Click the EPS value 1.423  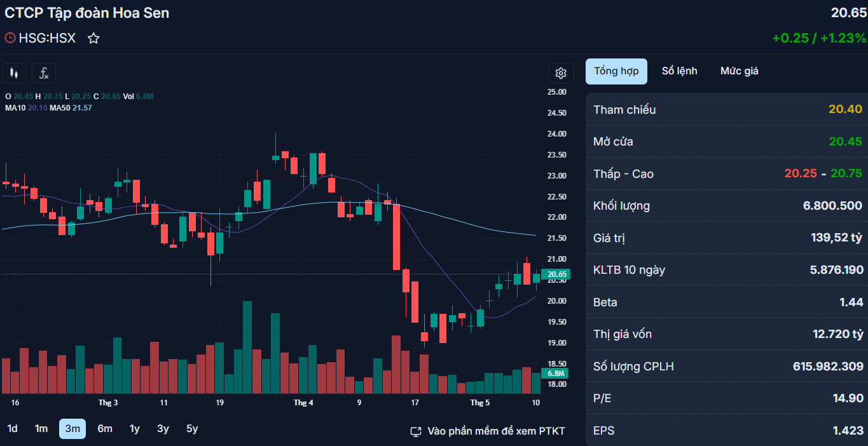pos(848,431)
